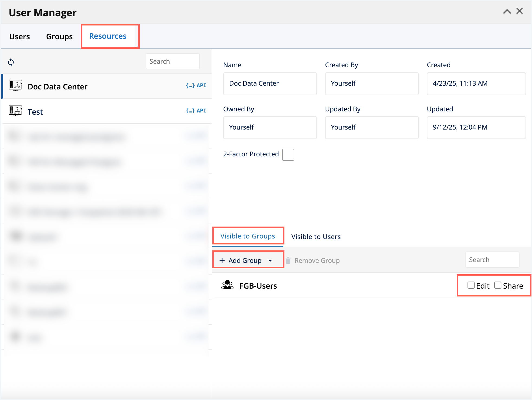
Task: Click the plus icon in the Add Group button
Action: (222, 260)
